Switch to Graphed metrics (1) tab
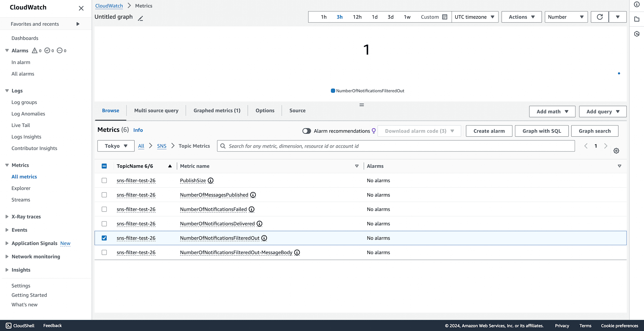Screen dimensions: 644x331 (217, 111)
